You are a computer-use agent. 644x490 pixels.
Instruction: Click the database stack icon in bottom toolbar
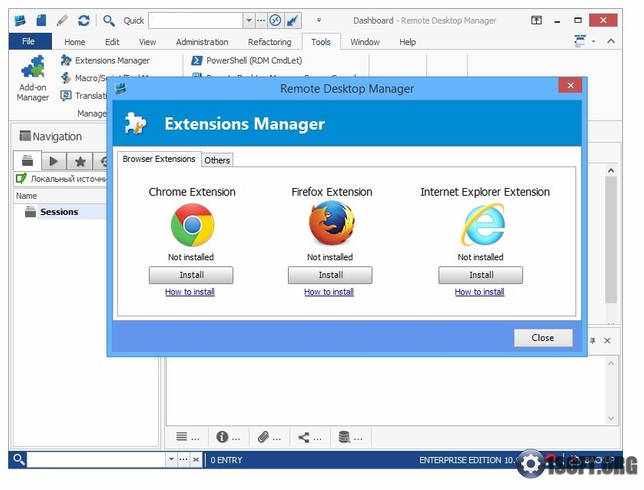click(344, 437)
